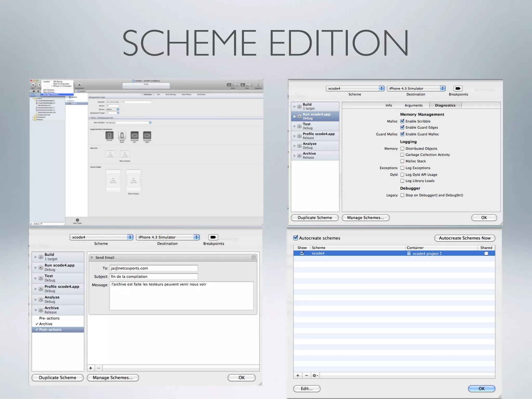Add a scheme with plus in Manage Schemes

298,375
